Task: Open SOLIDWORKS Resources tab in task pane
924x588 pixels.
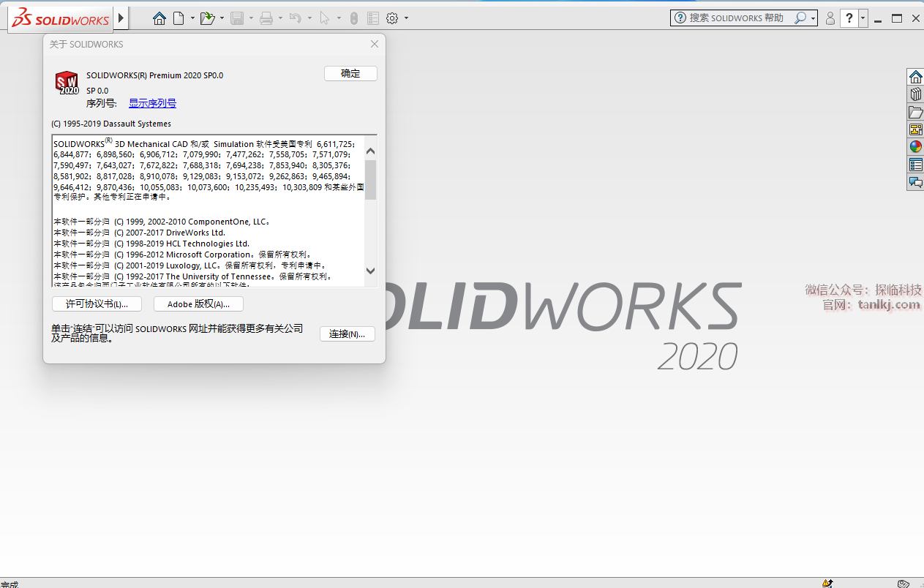Action: 915,77
